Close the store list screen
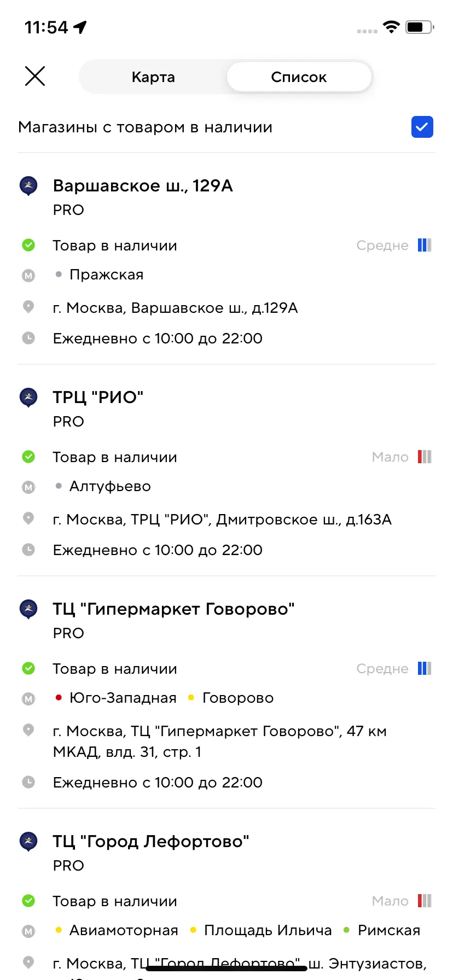Screen dimensions: 453x980 pyautogui.click(x=35, y=76)
